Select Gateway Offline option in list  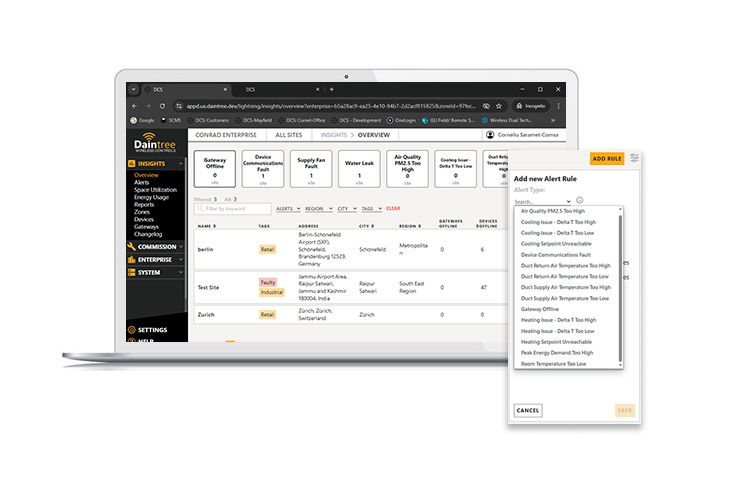tap(540, 309)
